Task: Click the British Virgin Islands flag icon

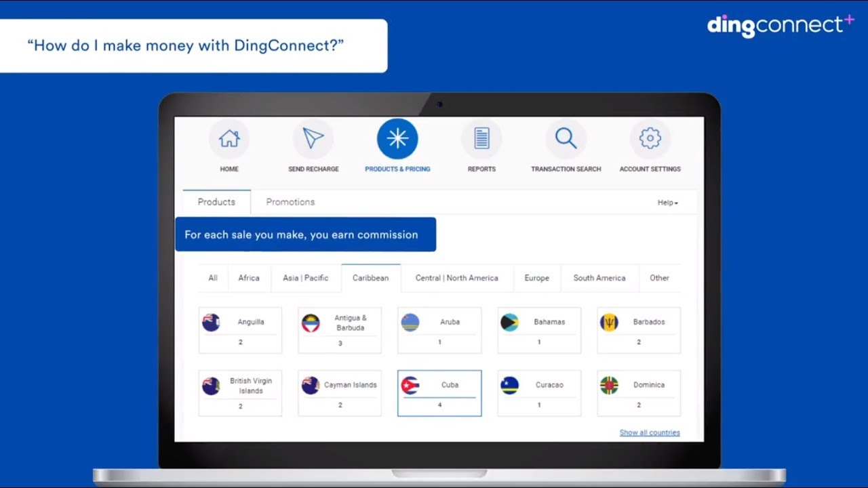Action: pyautogui.click(x=211, y=386)
